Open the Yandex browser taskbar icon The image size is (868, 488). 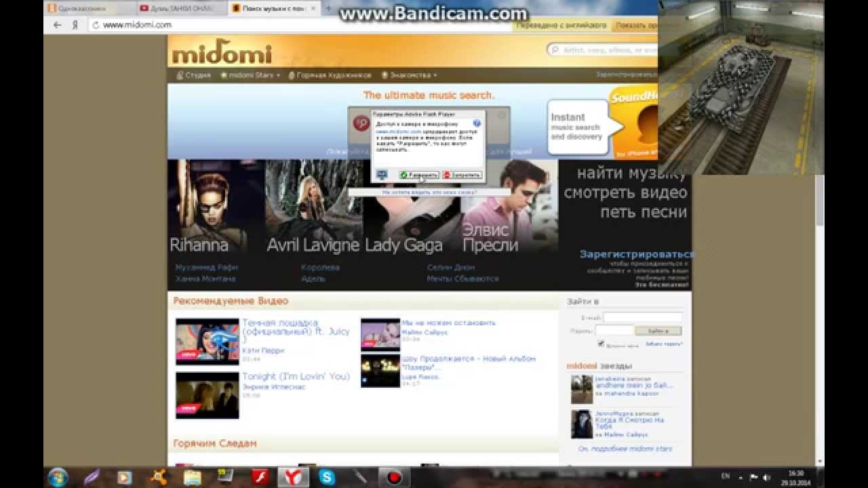[x=293, y=477]
